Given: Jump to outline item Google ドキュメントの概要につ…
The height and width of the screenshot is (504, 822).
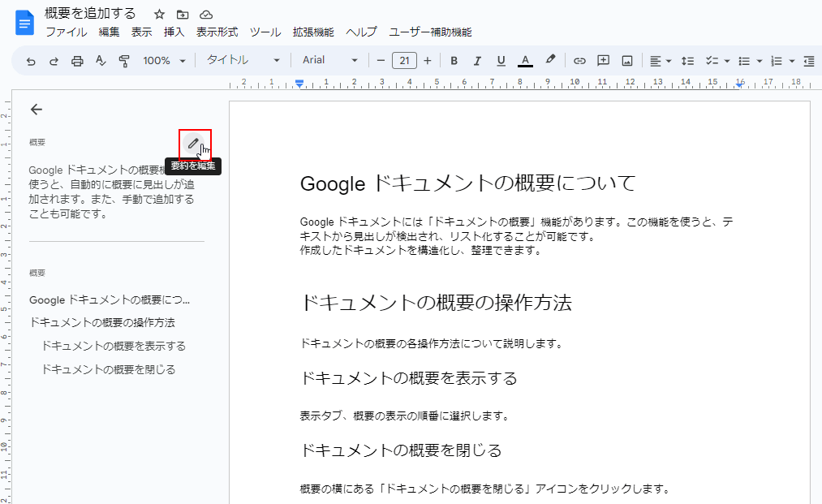Looking at the screenshot, I should 110,300.
